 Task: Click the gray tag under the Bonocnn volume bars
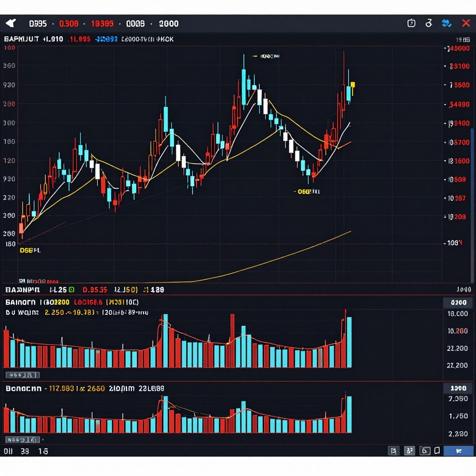click(22, 440)
